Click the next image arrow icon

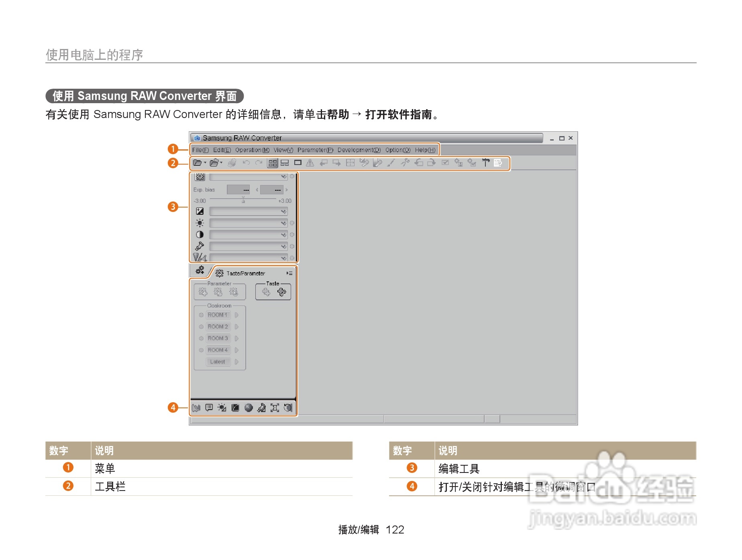click(x=337, y=163)
